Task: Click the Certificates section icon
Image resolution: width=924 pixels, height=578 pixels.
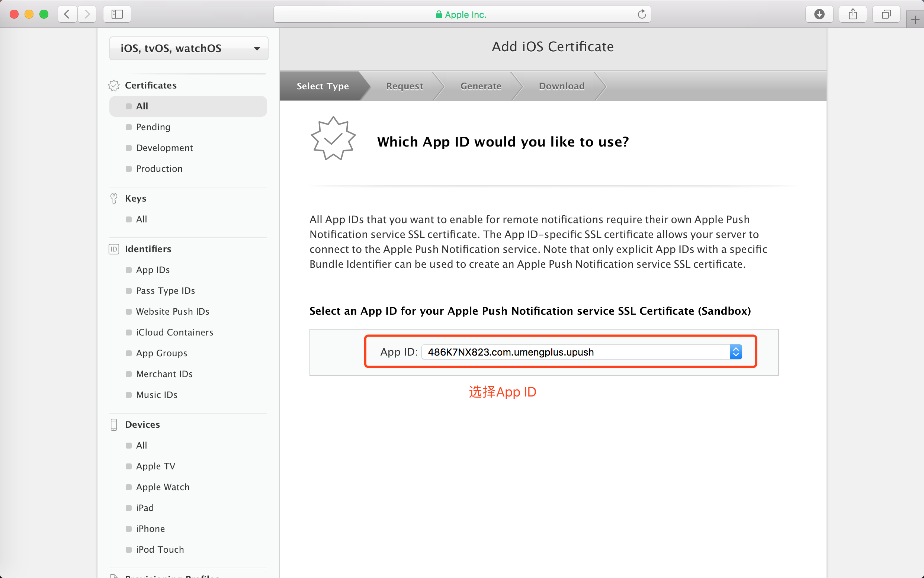Action: (x=114, y=85)
